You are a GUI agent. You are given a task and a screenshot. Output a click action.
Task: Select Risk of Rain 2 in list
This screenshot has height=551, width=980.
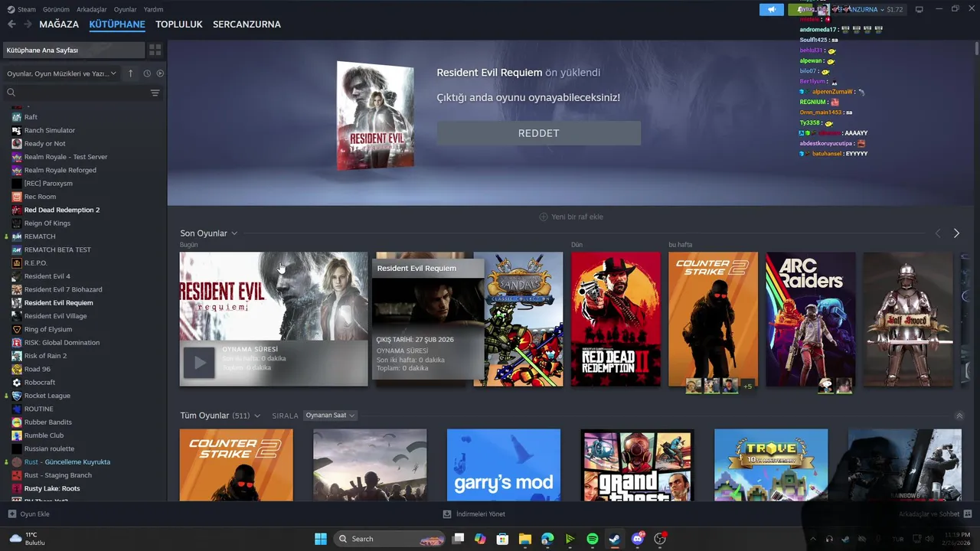[x=45, y=356]
